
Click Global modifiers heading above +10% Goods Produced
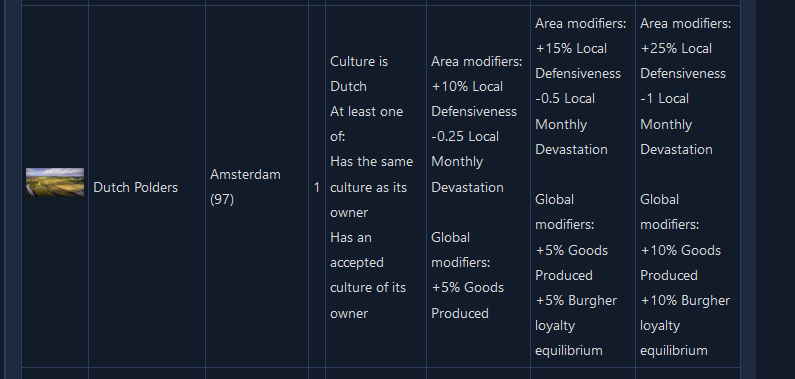point(669,212)
